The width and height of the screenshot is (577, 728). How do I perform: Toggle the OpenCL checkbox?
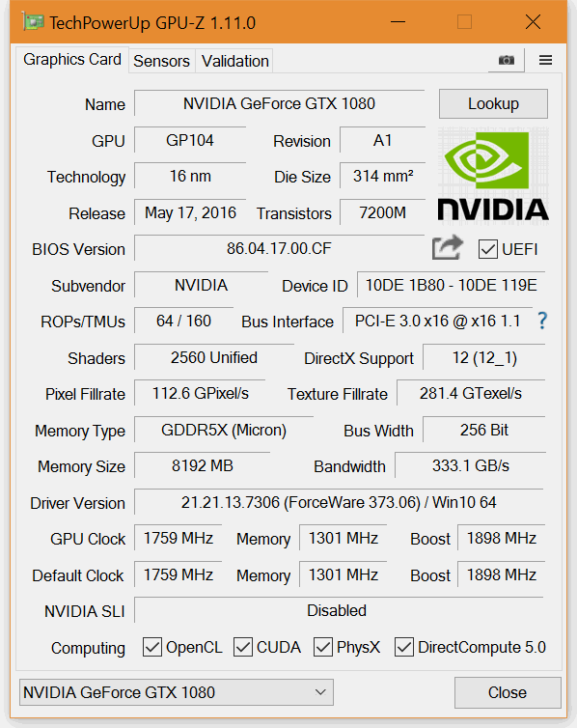[x=152, y=647]
